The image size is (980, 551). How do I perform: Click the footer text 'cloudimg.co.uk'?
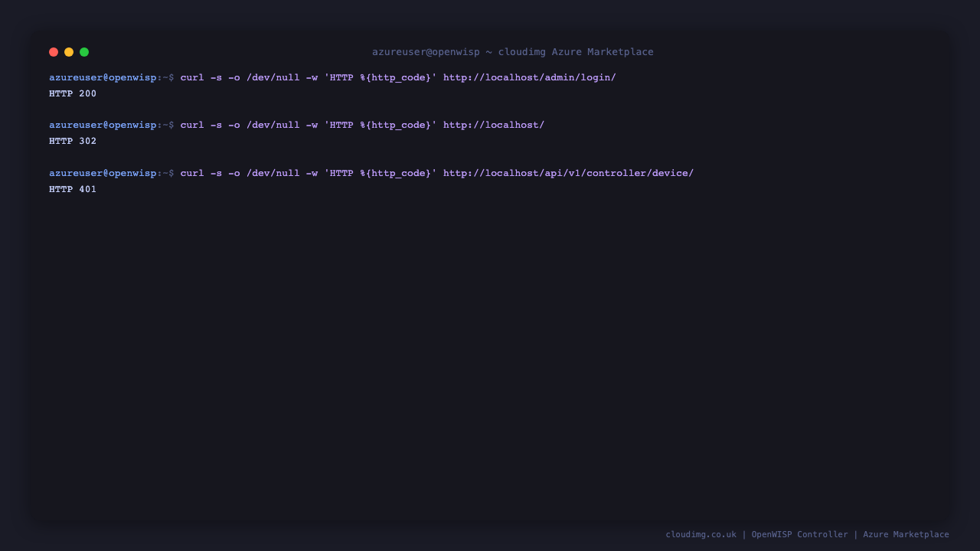tap(701, 534)
